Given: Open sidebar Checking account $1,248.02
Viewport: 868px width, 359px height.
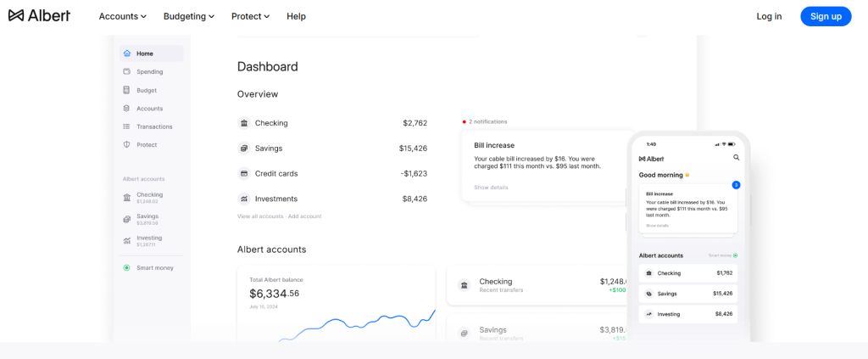Looking at the screenshot, I should [142, 198].
